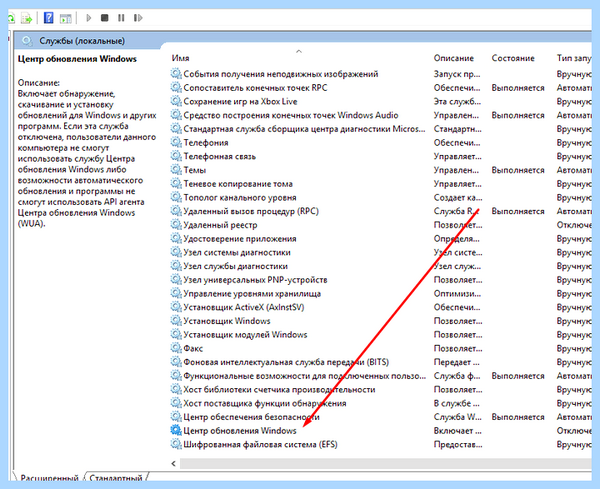Screen dimensions: 600x489
Task: Select the Телефония service row
Action: 206,142
